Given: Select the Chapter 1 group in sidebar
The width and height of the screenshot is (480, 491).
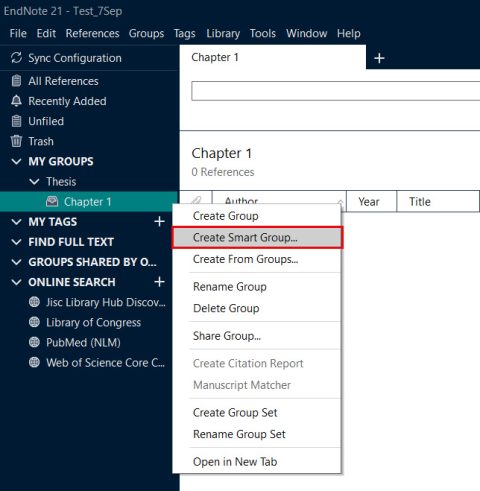Looking at the screenshot, I should [89, 201].
